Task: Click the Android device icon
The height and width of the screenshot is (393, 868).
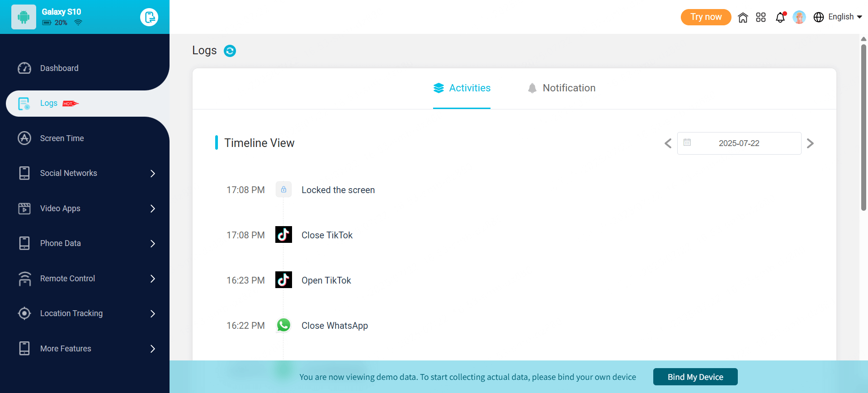Action: click(24, 17)
